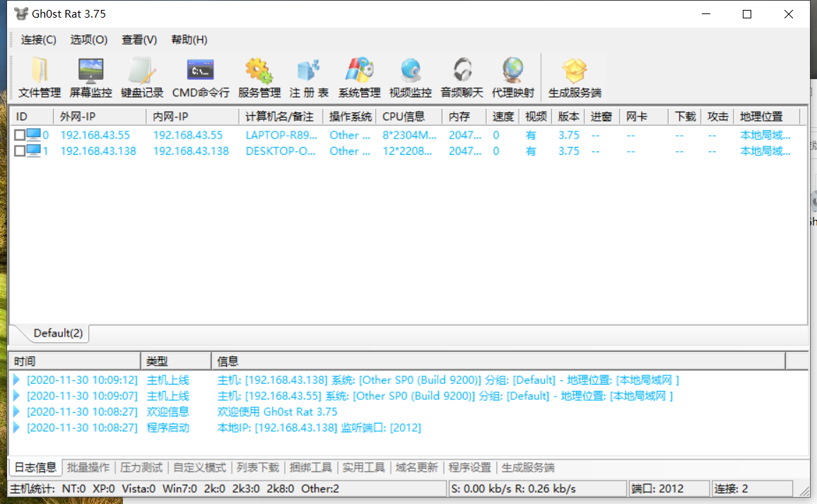817x504 pixels.
Task: Click arrow icon of 欢迎信息 log entry
Action: [17, 411]
